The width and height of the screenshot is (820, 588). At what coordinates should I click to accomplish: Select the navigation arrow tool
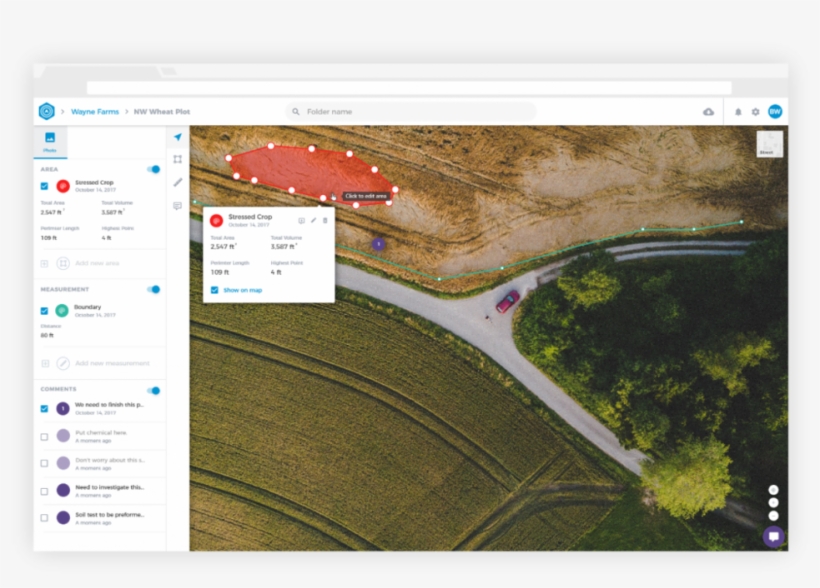(x=177, y=137)
